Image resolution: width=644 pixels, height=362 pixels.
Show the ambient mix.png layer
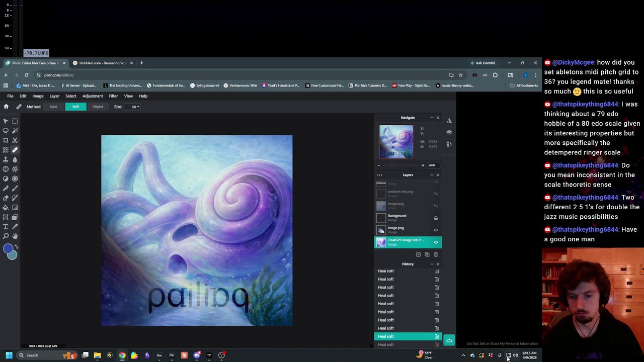coord(436,194)
